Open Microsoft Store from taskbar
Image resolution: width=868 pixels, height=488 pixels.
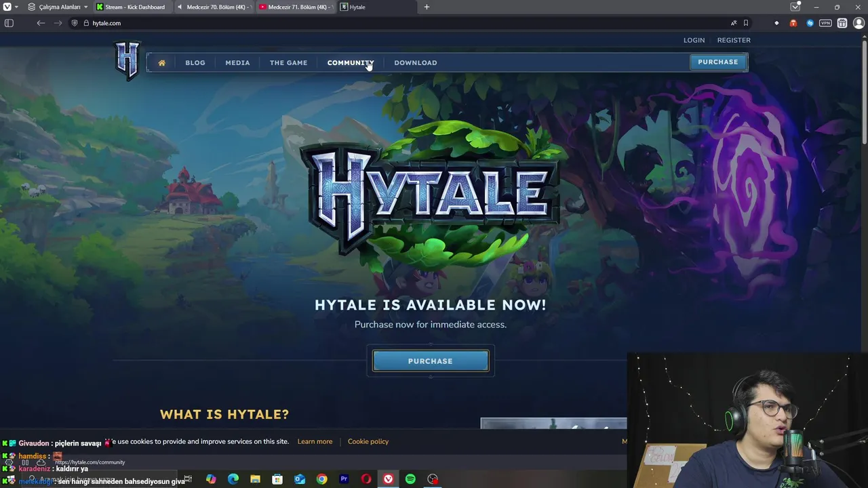277,479
